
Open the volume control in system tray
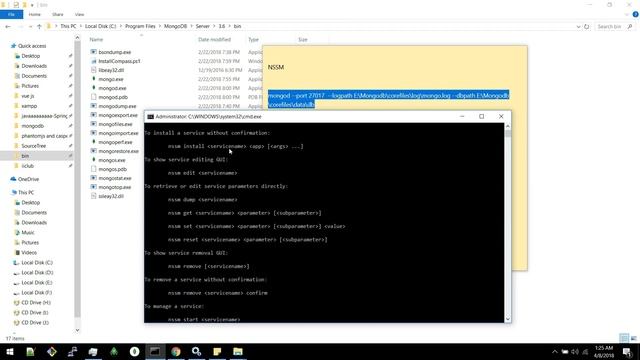click(x=575, y=352)
